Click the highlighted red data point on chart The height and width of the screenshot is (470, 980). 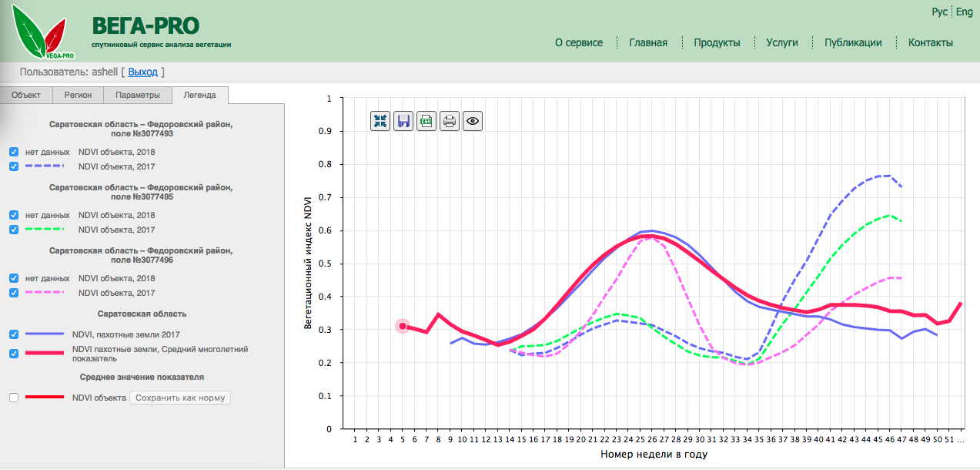point(403,326)
